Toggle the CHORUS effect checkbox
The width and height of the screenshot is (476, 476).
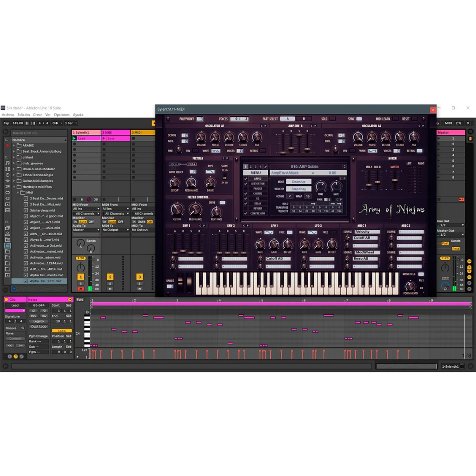click(x=245, y=193)
